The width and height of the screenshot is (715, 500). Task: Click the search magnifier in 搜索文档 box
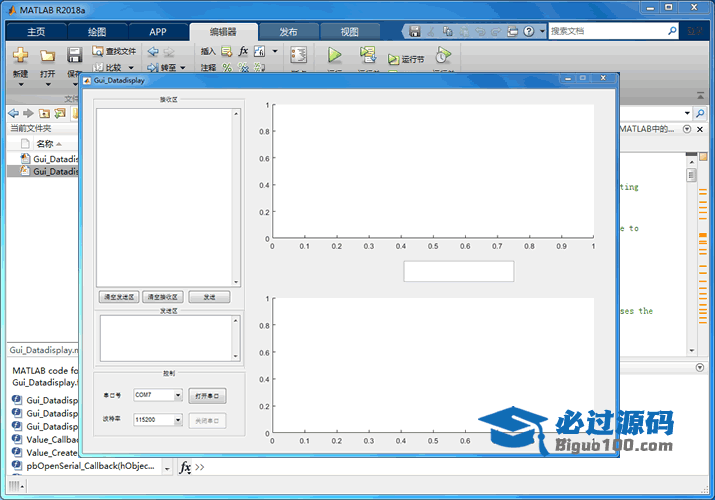pyautogui.click(x=672, y=31)
